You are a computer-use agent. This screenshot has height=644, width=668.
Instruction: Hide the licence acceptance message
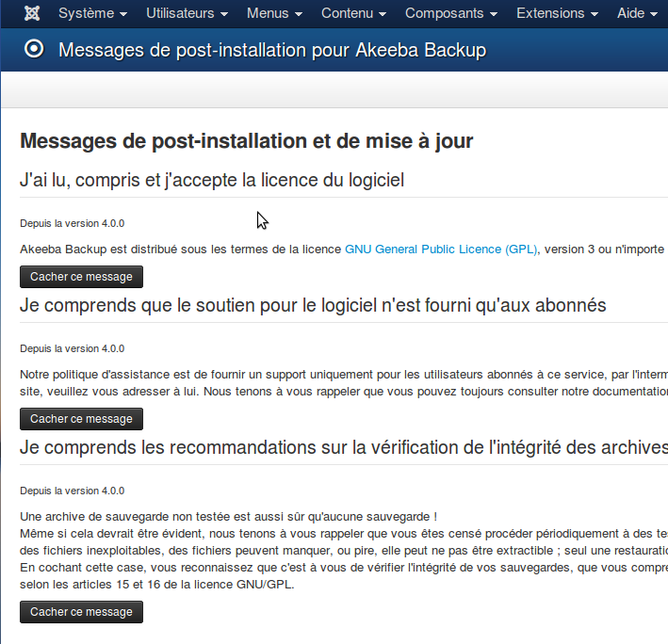82,277
